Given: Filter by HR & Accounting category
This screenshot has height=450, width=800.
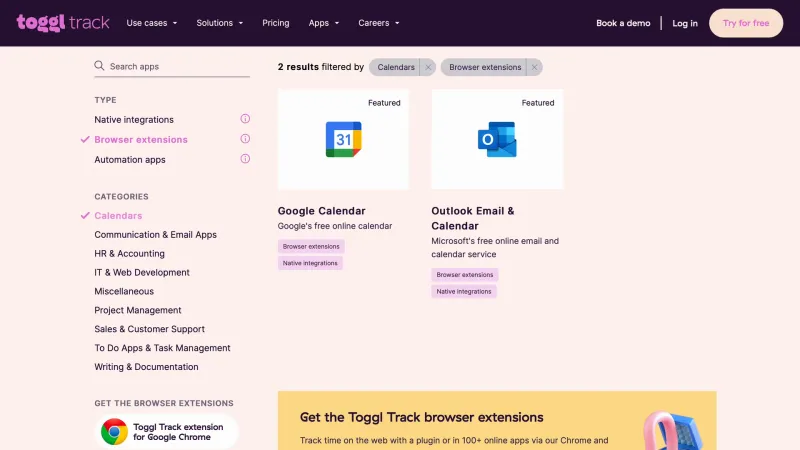Looking at the screenshot, I should [x=129, y=254].
